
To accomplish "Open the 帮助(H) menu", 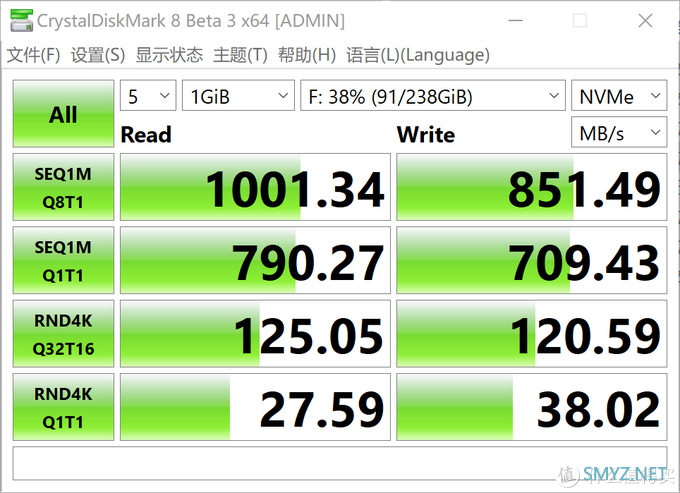I will point(307,55).
